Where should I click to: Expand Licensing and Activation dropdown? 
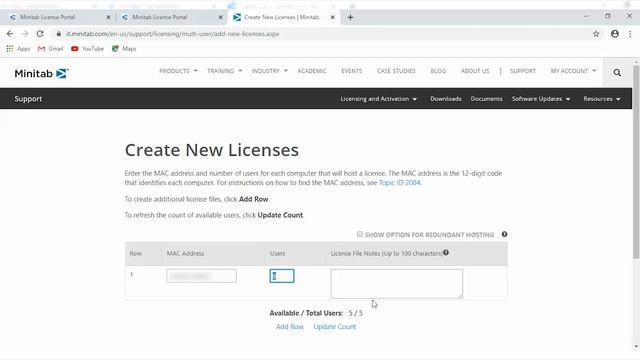click(x=378, y=99)
